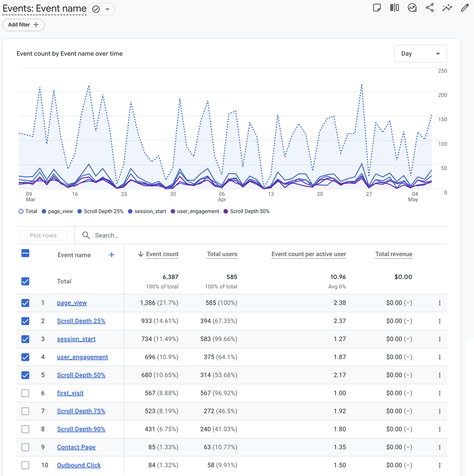Click the Add filter button
The height and width of the screenshot is (476, 474).
23,25
